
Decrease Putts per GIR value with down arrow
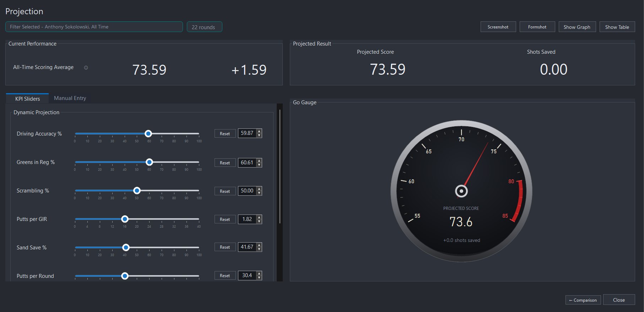259,222
